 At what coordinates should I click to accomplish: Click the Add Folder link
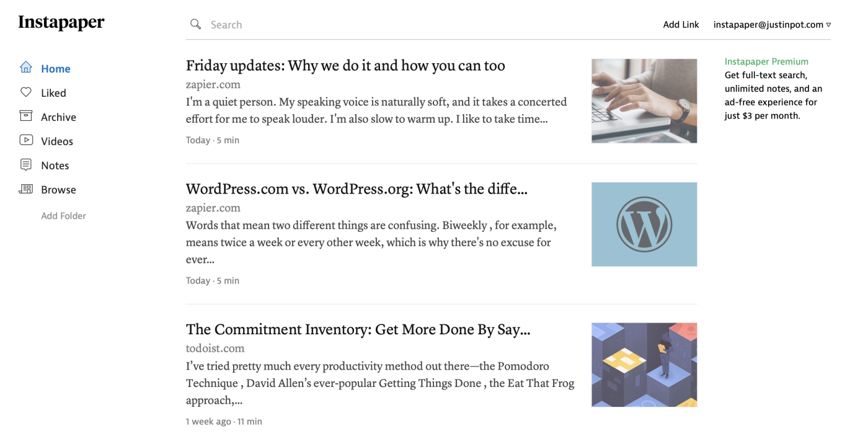[63, 216]
